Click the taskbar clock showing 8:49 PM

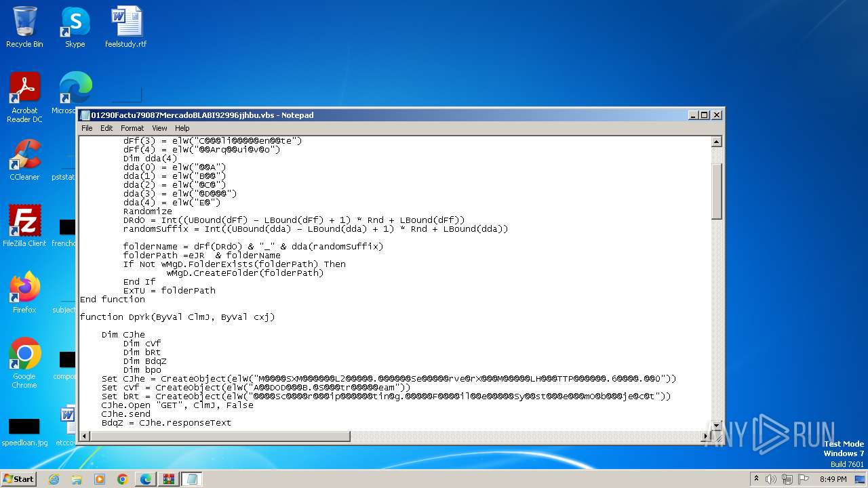click(833, 479)
